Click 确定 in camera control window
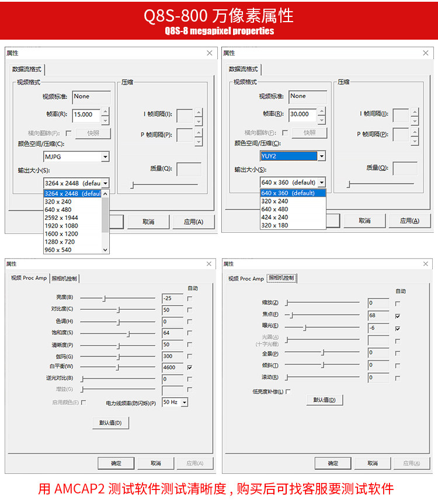The image size is (438, 504). coord(333,463)
